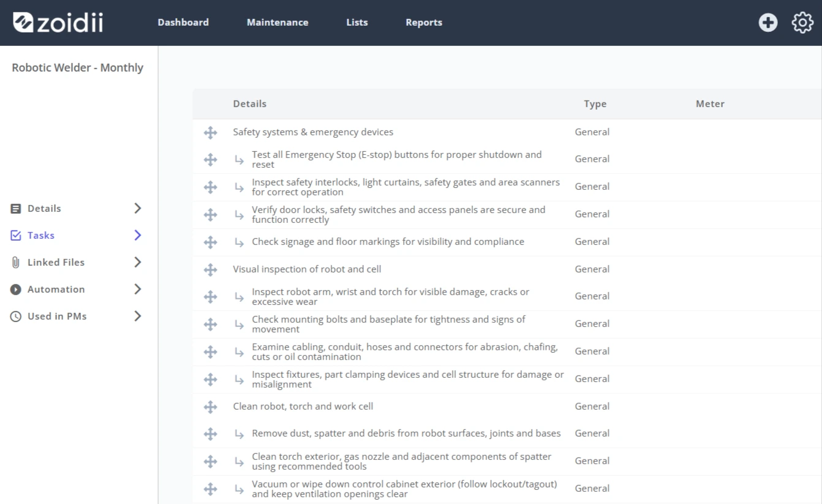Click Robotic Welder - Monthly title
The image size is (822, 504).
tap(77, 67)
